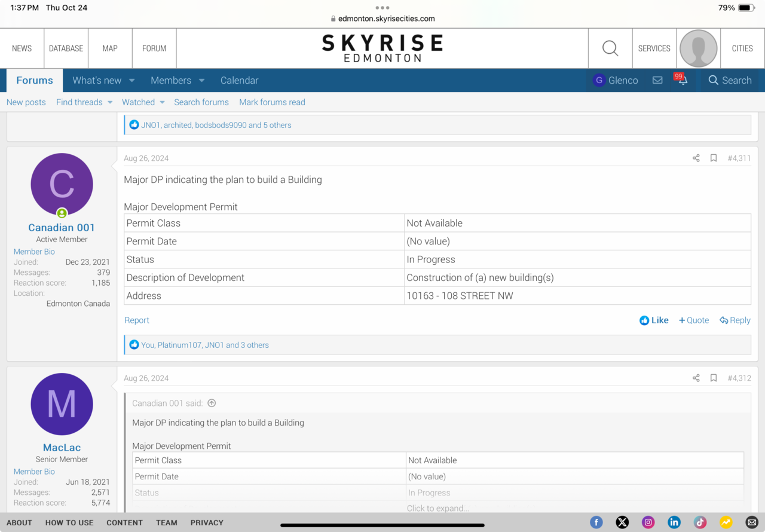Image resolution: width=765 pixels, height=532 pixels.
Task: Toggle Like on Canadian 001's post
Action: click(654, 320)
